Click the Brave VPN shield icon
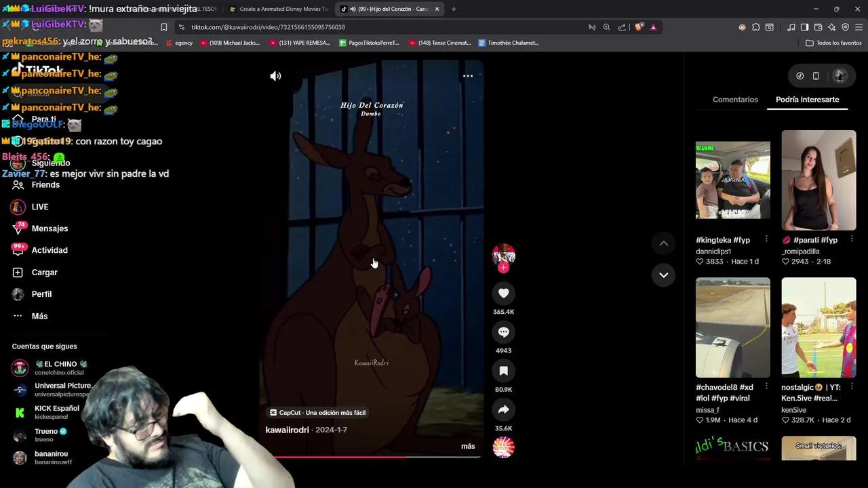The width and height of the screenshot is (868, 488). pos(845,27)
